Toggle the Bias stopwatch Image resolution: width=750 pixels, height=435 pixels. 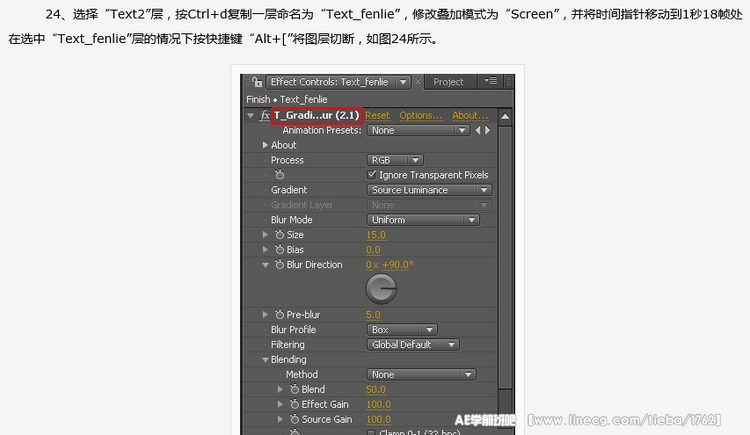pyautogui.click(x=280, y=249)
